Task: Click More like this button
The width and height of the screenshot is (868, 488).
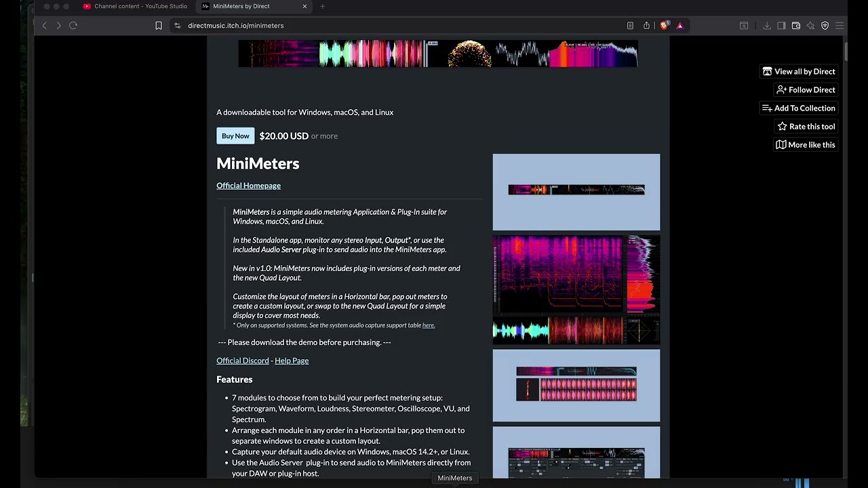Action: pyautogui.click(x=806, y=144)
